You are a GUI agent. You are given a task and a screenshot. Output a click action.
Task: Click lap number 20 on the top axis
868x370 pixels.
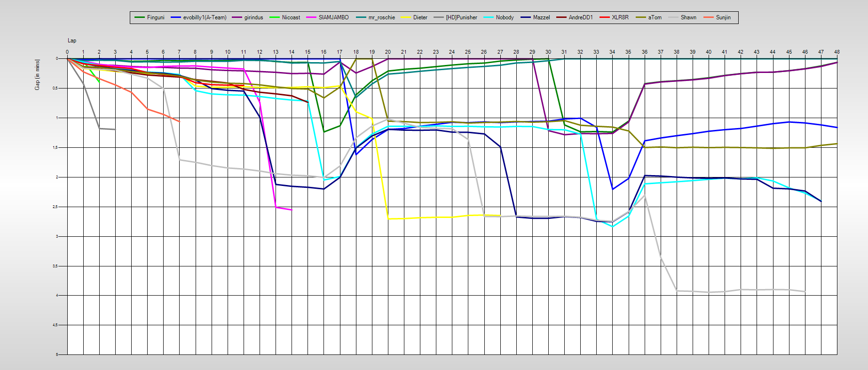tap(388, 52)
